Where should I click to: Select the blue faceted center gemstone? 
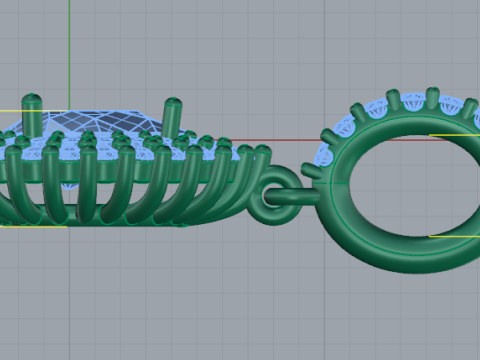97,123
